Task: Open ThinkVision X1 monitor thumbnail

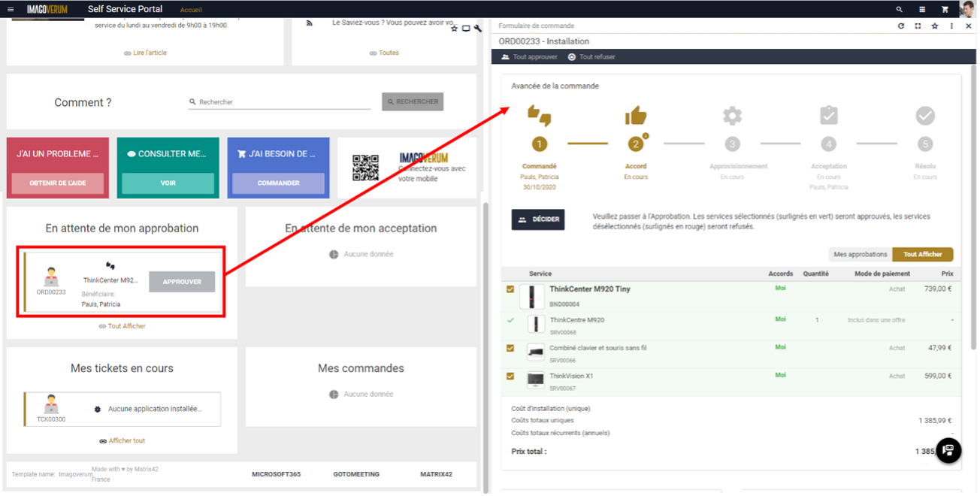Action: (535, 380)
